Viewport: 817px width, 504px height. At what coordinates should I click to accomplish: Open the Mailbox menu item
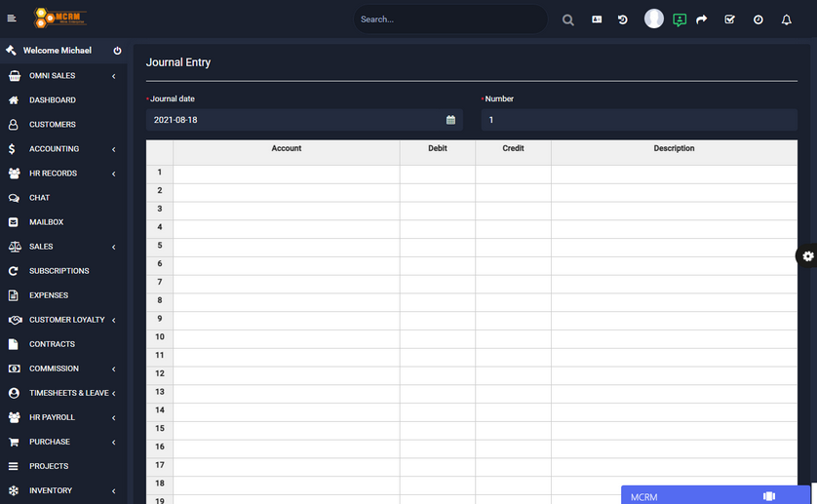(x=46, y=222)
